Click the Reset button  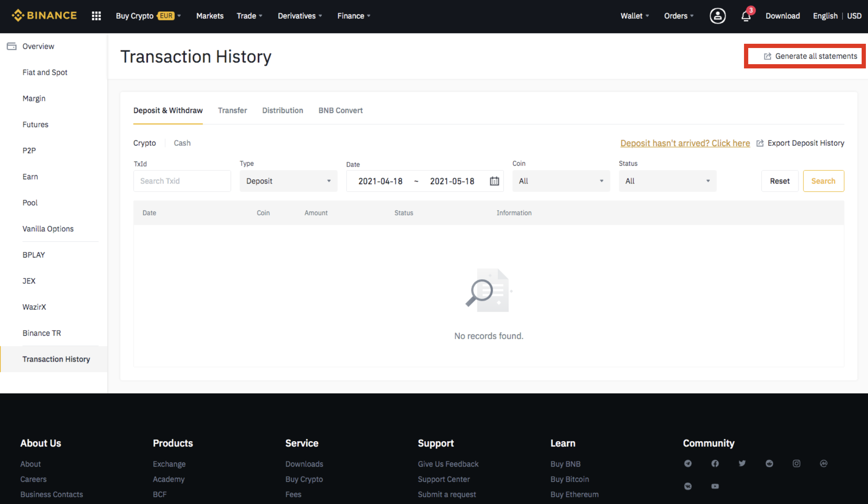[x=780, y=181]
